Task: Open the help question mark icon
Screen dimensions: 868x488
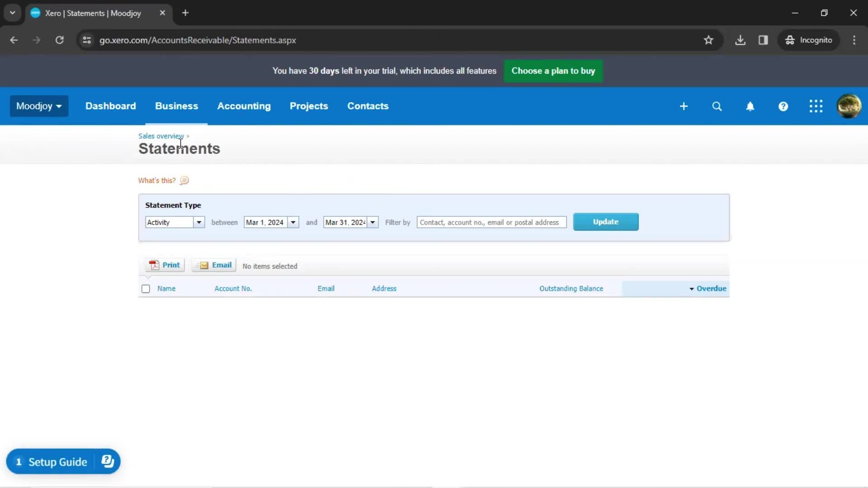Action: coord(783,106)
